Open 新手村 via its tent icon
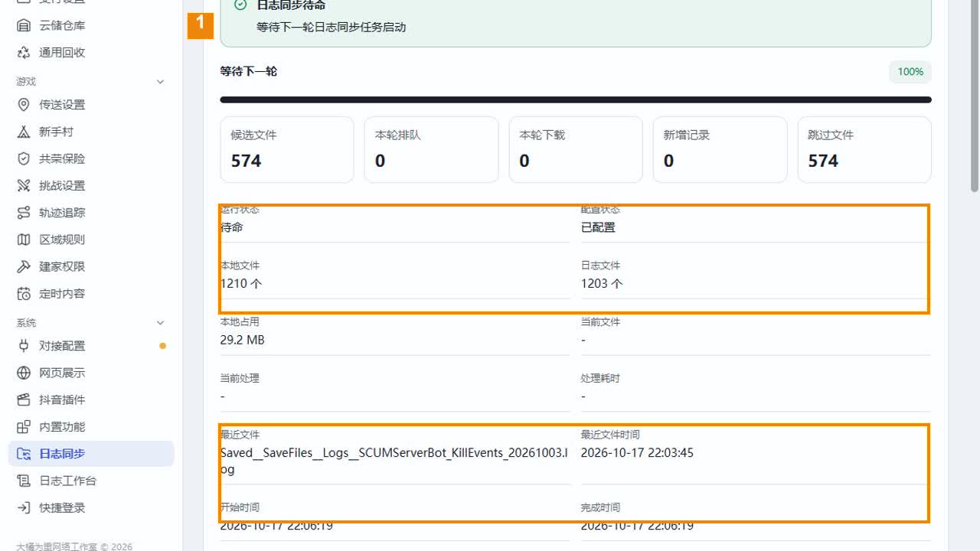This screenshot has height=551, width=980. click(x=24, y=132)
